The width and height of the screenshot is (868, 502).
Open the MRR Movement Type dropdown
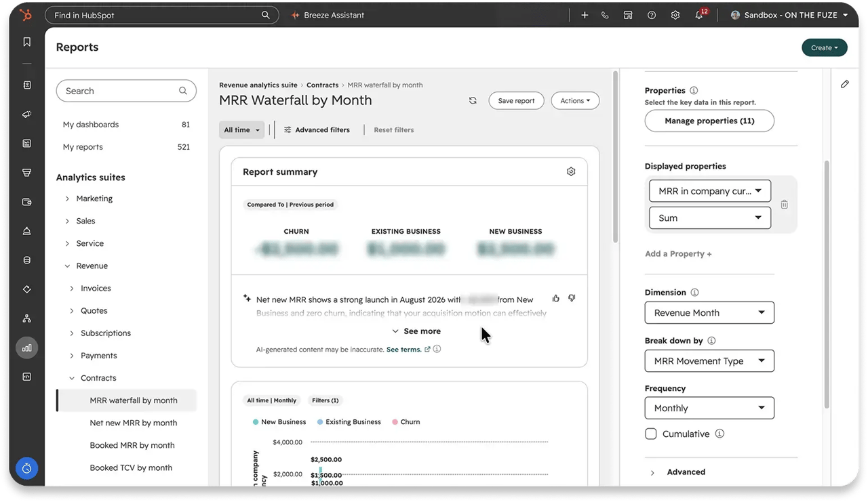(709, 361)
